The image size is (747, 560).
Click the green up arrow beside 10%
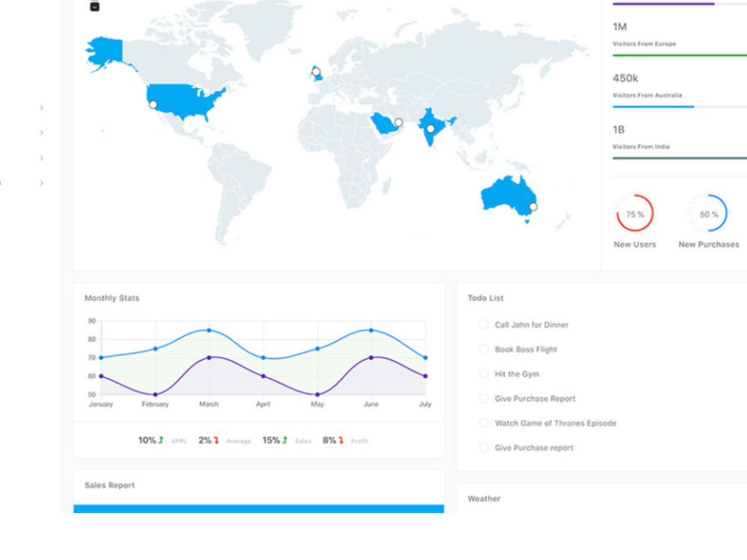(x=161, y=440)
